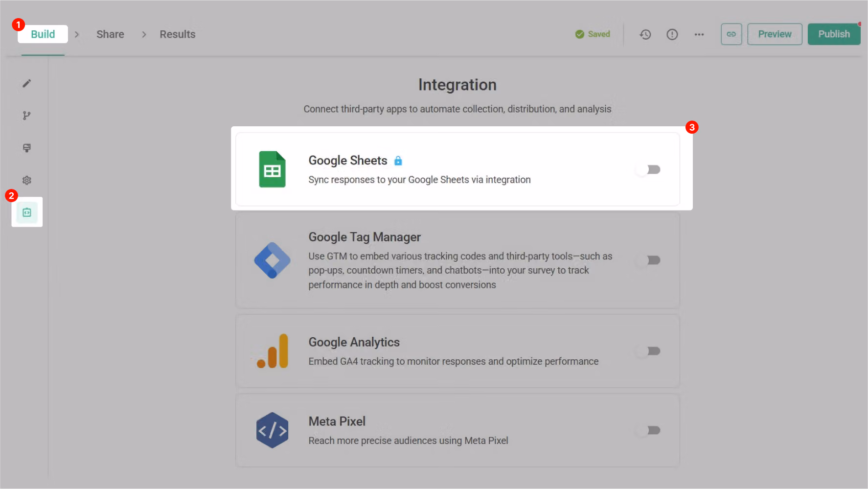Click the Google Sheets title text

pyautogui.click(x=348, y=161)
